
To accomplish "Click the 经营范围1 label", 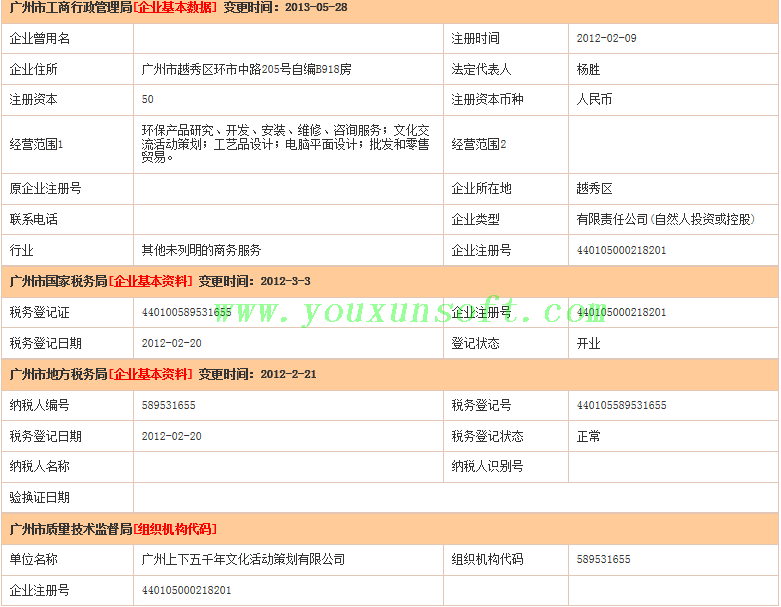I will click(x=36, y=144).
